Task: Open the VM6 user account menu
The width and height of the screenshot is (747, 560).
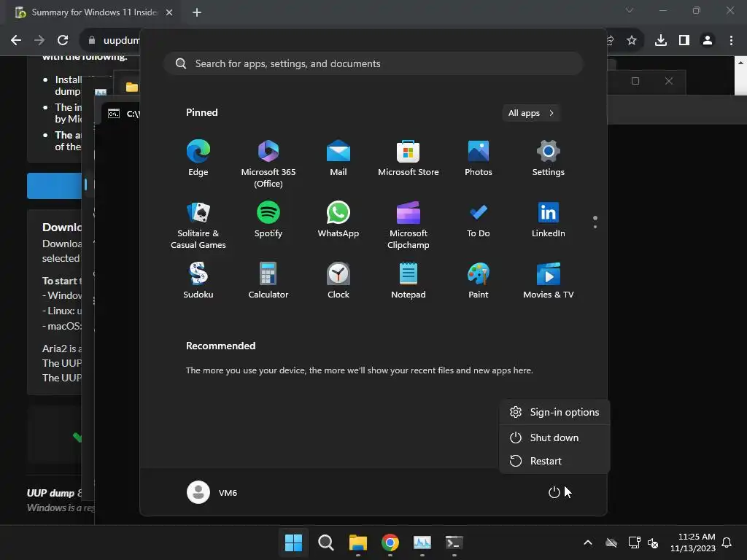Action: (x=212, y=492)
